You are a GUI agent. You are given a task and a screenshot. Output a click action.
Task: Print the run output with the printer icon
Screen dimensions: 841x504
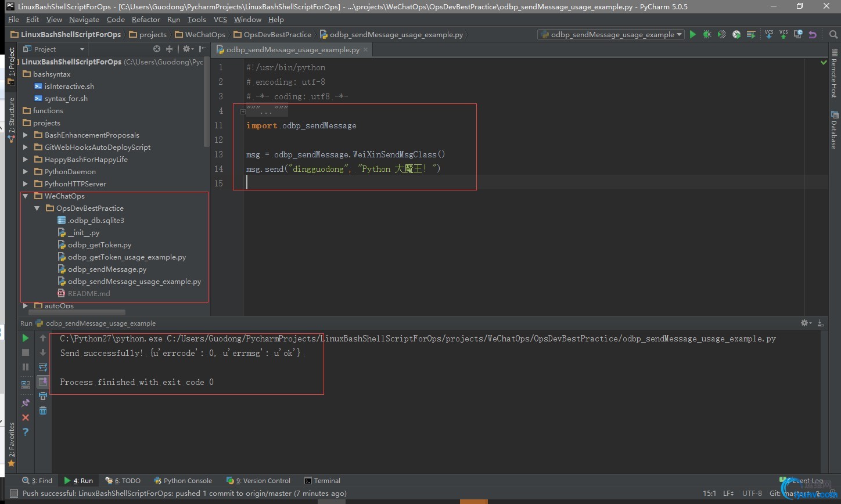pyautogui.click(x=43, y=396)
